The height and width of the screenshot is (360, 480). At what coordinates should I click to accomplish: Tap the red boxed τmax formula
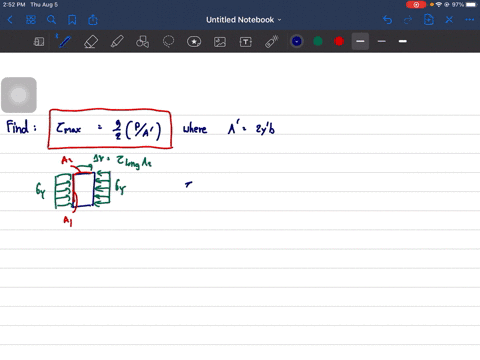coord(110,129)
